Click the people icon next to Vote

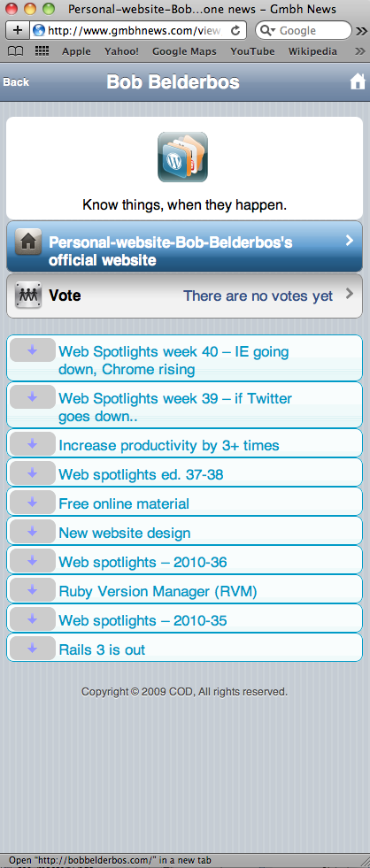(28, 296)
